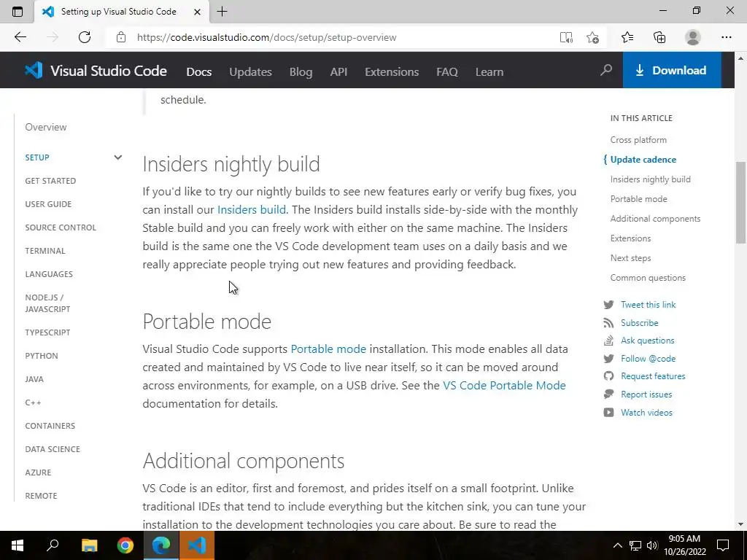The height and width of the screenshot is (560, 747).
Task: Open the API nav item
Action: point(338,71)
